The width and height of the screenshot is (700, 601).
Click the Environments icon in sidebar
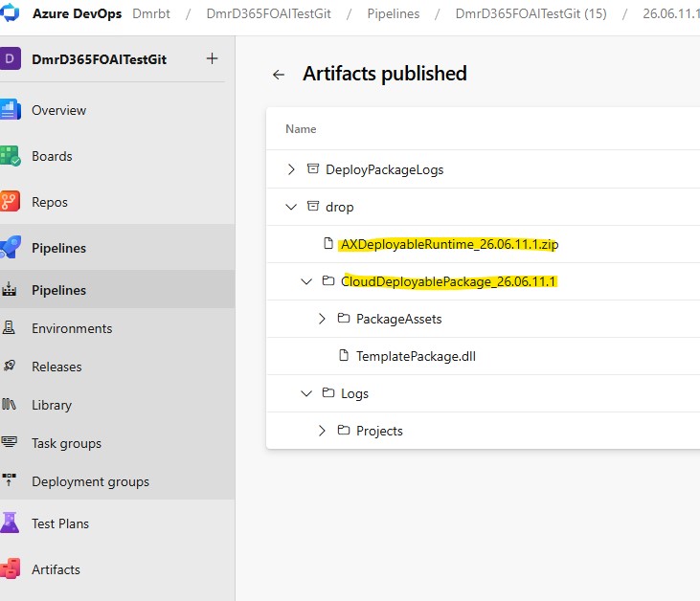pos(9,328)
